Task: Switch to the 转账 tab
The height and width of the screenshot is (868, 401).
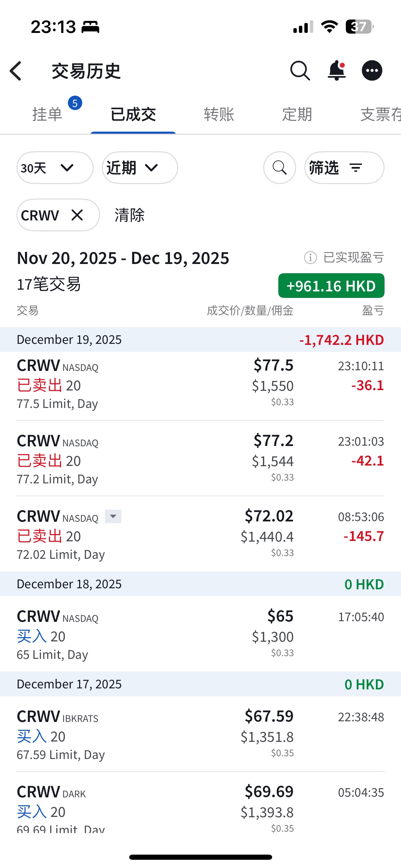Action: [219, 114]
